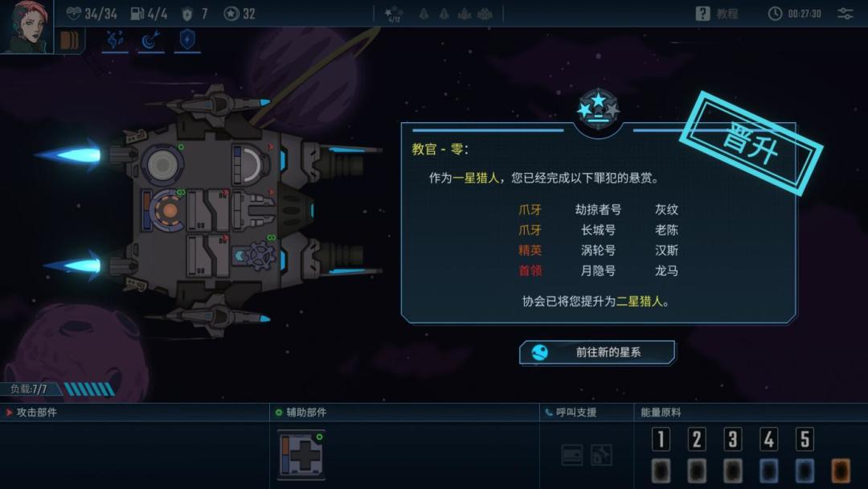
Task: Open the logbook icon beside portrait
Action: coord(69,41)
